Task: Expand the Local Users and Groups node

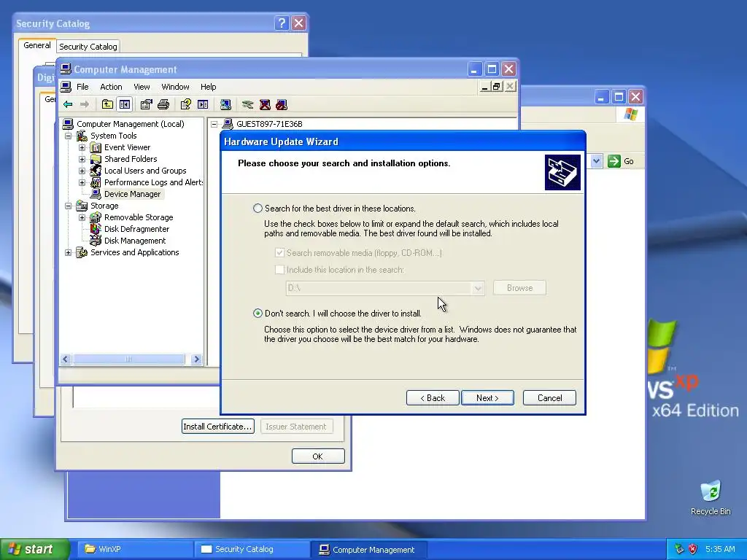Action: (82, 171)
